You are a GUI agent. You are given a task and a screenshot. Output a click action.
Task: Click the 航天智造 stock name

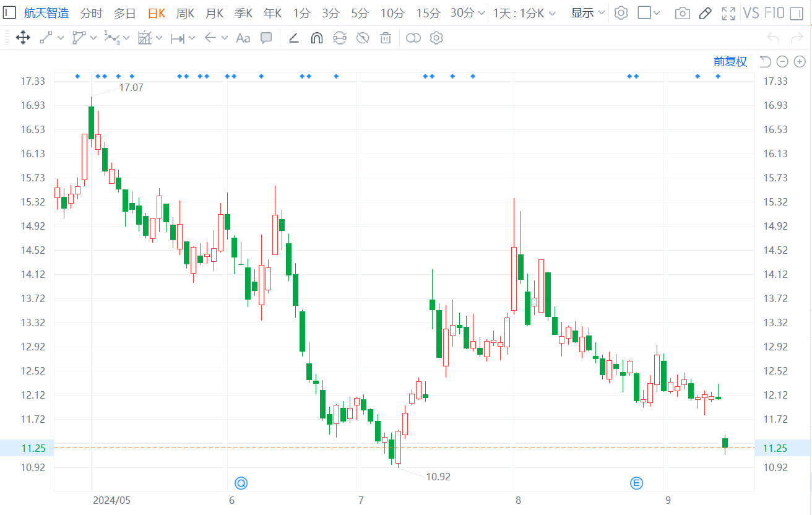tap(46, 13)
